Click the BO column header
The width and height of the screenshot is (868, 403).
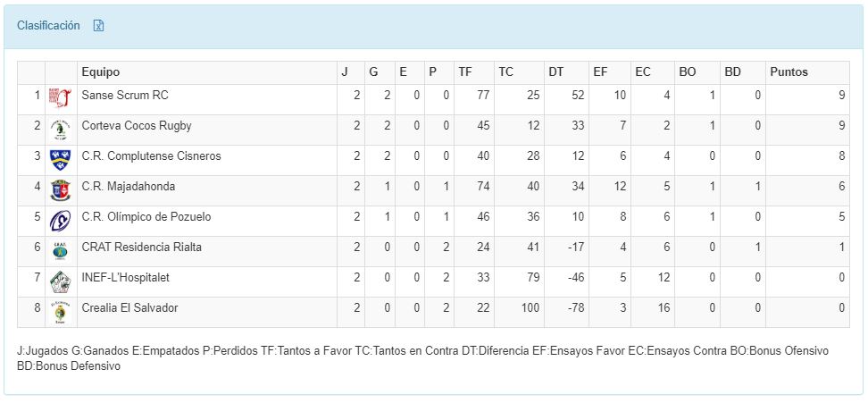point(688,72)
